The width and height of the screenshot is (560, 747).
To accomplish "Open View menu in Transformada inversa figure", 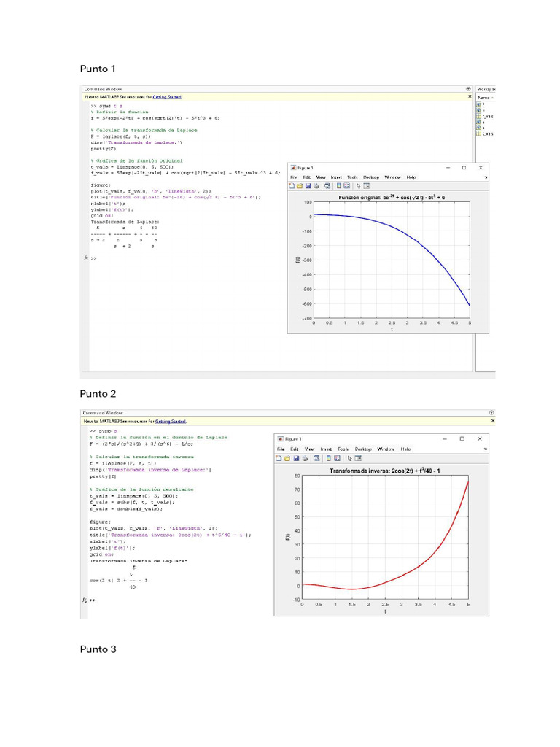I will pyautogui.click(x=309, y=449).
